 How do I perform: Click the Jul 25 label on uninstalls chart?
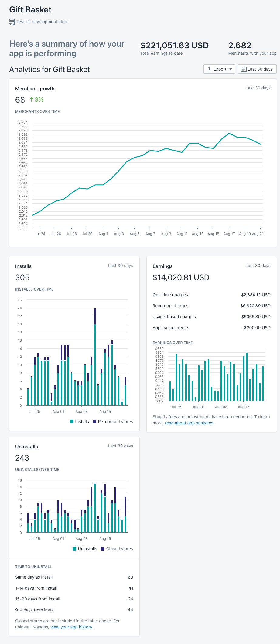coord(35,539)
